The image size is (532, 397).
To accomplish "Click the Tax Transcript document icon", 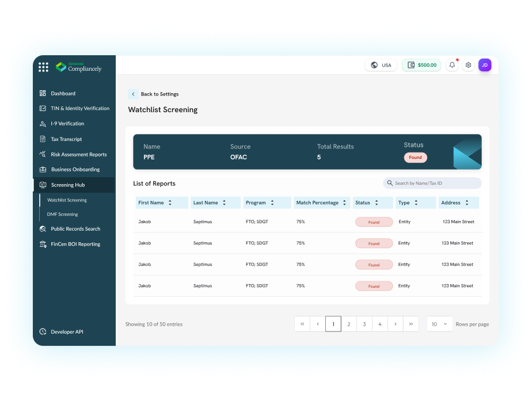I will pyautogui.click(x=43, y=139).
